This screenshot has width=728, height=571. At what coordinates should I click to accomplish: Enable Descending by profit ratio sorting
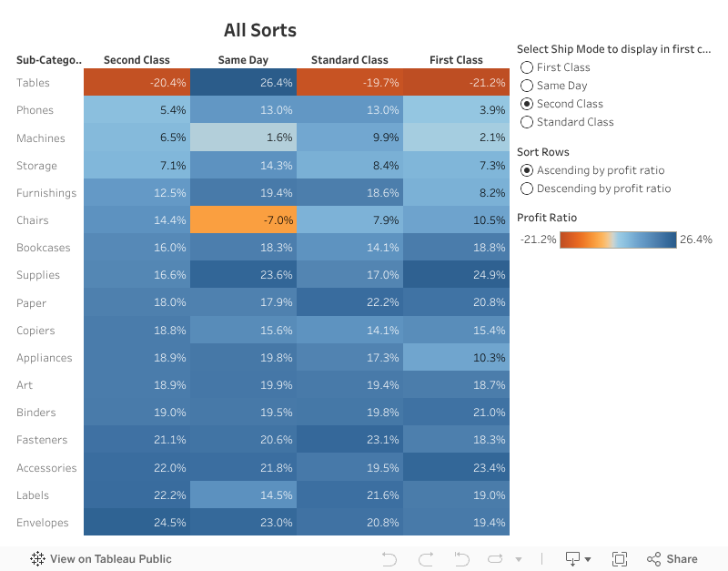click(x=526, y=189)
